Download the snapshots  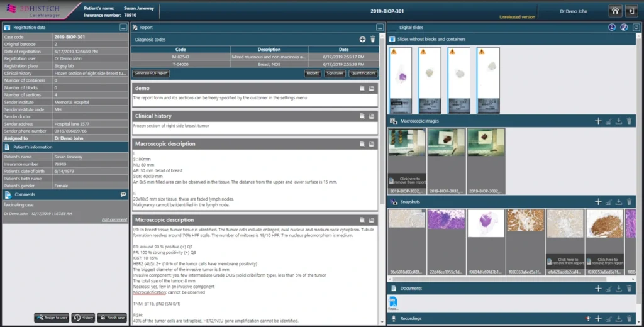pyautogui.click(x=619, y=202)
